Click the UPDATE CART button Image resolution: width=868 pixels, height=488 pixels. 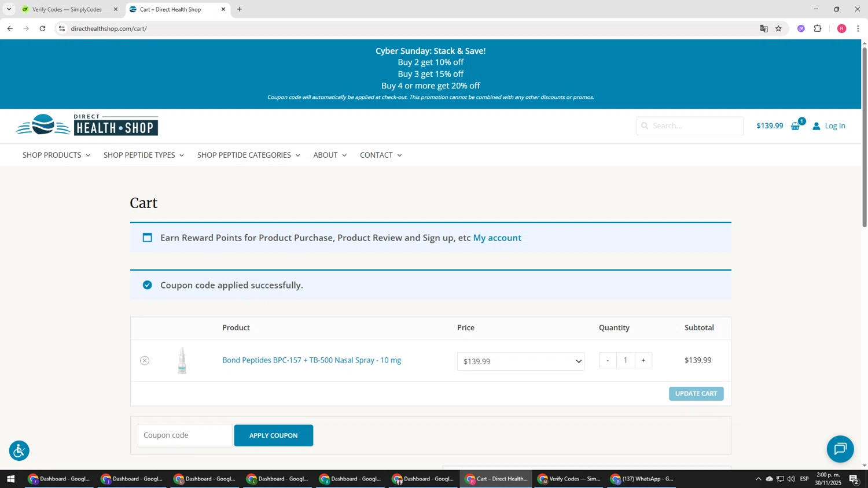point(696,394)
